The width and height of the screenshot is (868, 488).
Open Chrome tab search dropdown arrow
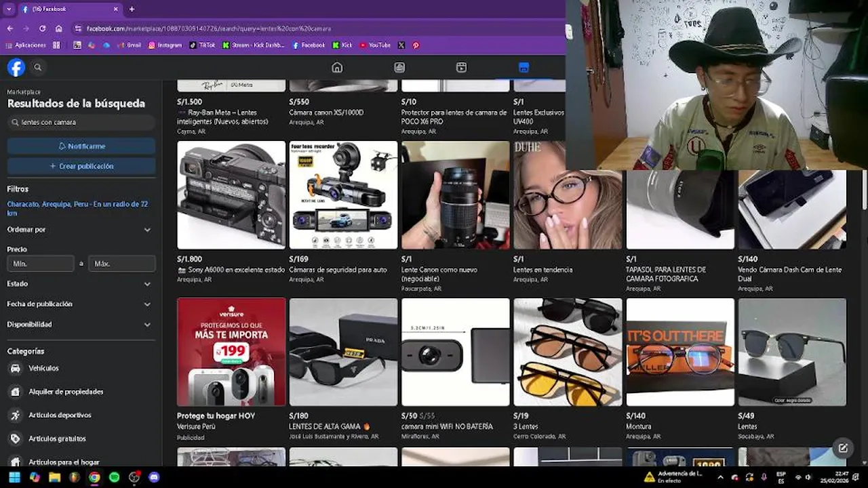8,9
